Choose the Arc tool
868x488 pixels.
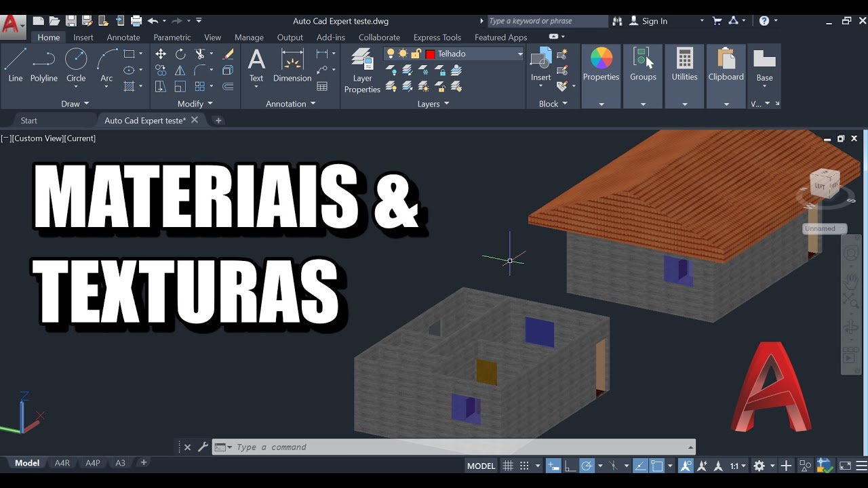(106, 65)
